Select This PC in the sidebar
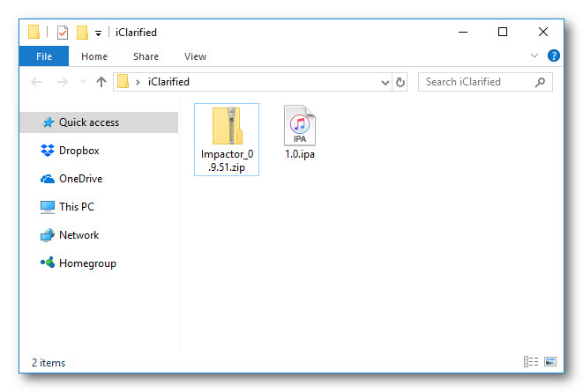The image size is (583, 392). click(x=76, y=207)
